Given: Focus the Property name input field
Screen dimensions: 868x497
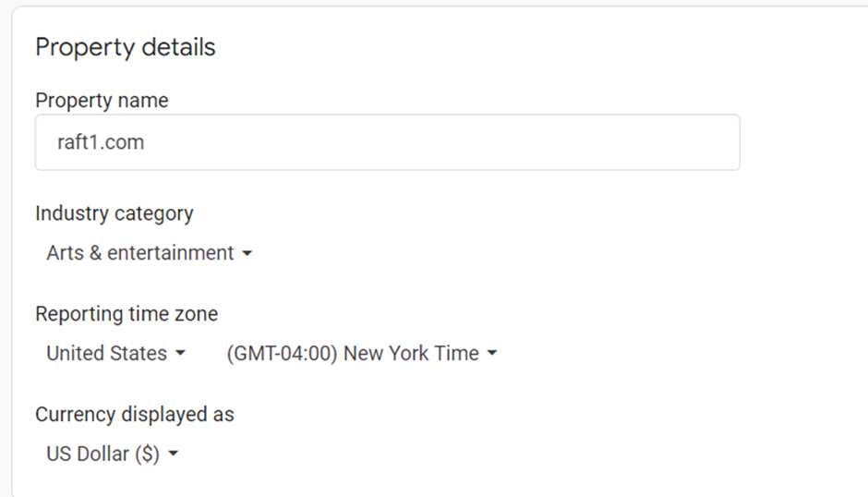Looking at the screenshot, I should pos(387,142).
